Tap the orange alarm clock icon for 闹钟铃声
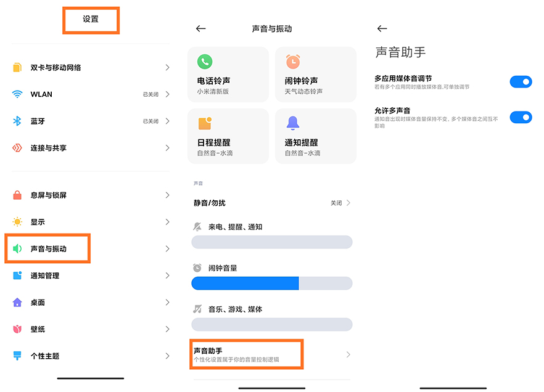 click(292, 62)
